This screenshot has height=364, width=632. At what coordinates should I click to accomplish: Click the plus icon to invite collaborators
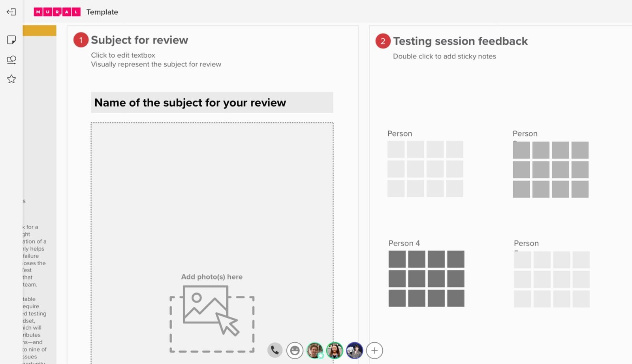[374, 350]
